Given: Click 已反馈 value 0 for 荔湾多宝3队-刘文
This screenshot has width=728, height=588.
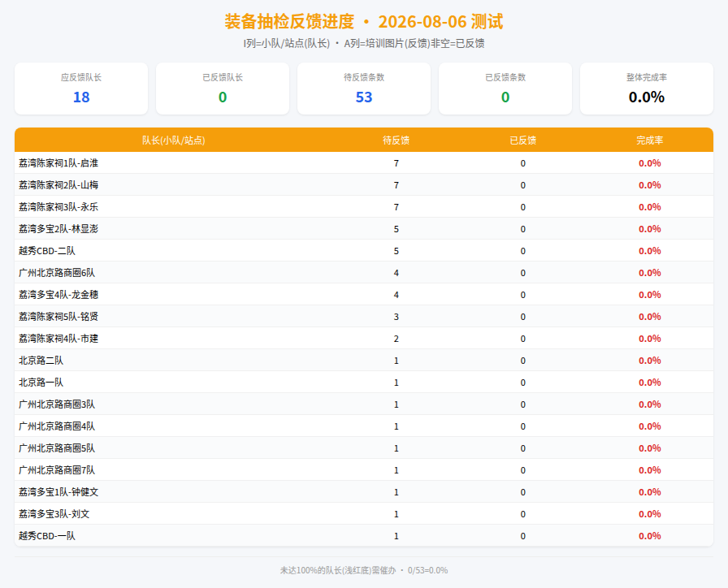Looking at the screenshot, I should click(522, 514).
